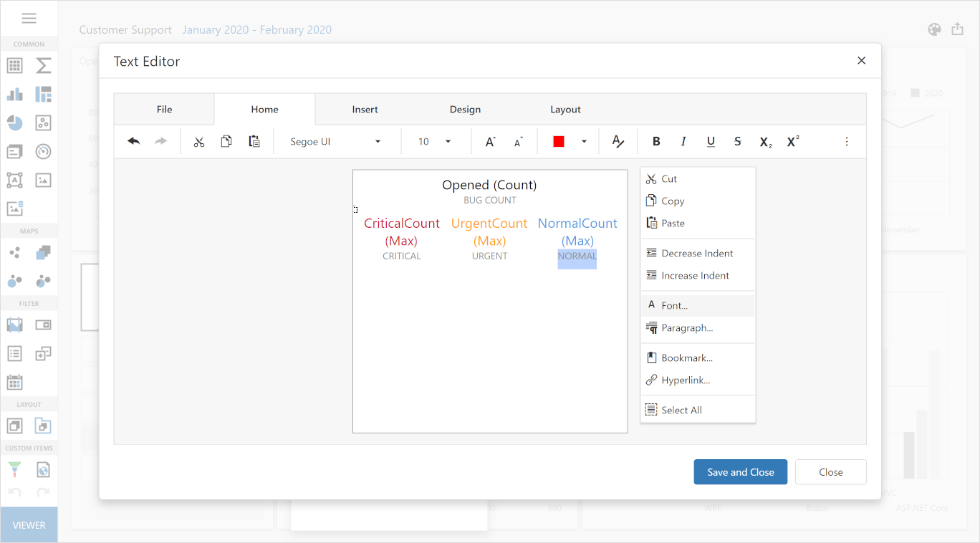Click the Undo arrow icon
The height and width of the screenshot is (543, 980).
click(x=133, y=141)
